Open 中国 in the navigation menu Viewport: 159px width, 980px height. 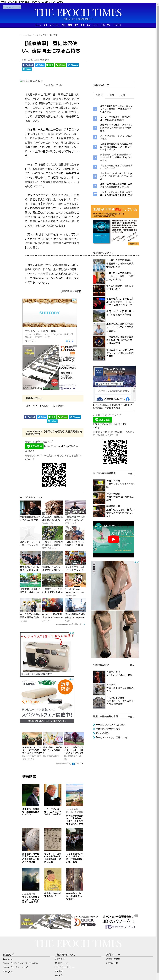coord(45,25)
